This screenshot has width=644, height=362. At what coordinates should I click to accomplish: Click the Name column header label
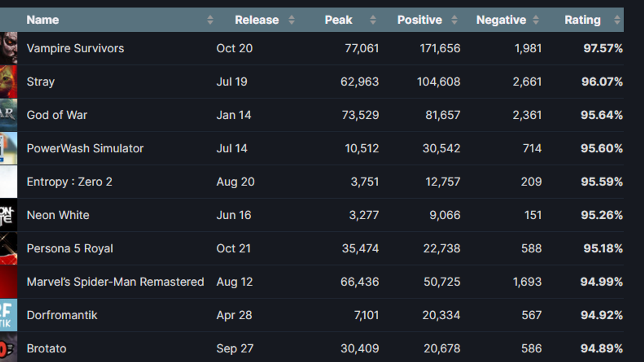pyautogui.click(x=43, y=20)
